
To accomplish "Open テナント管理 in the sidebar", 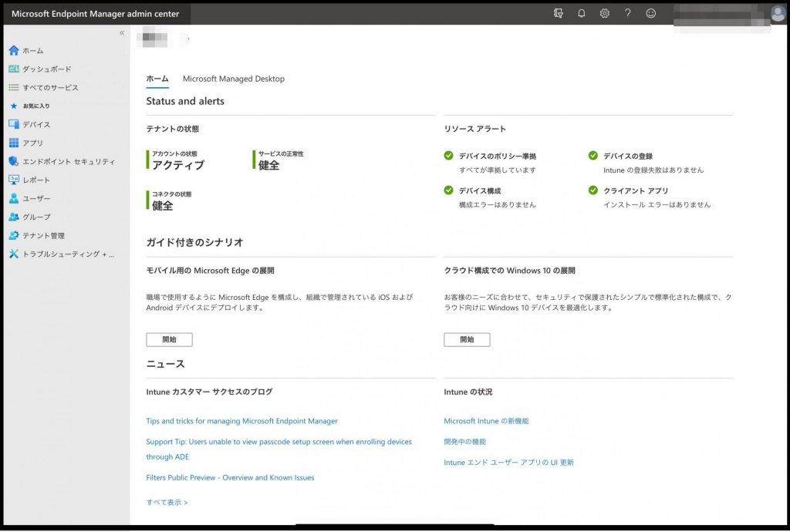I will click(x=43, y=236).
